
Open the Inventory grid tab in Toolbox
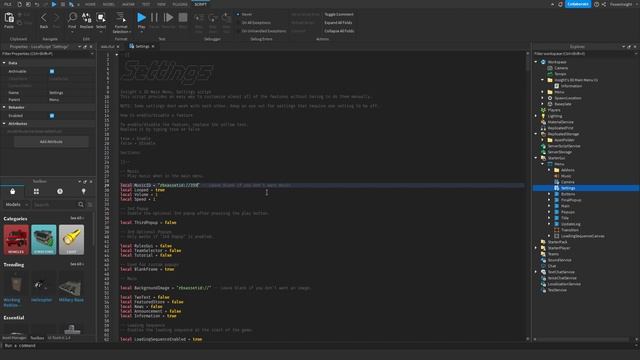(x=36, y=191)
